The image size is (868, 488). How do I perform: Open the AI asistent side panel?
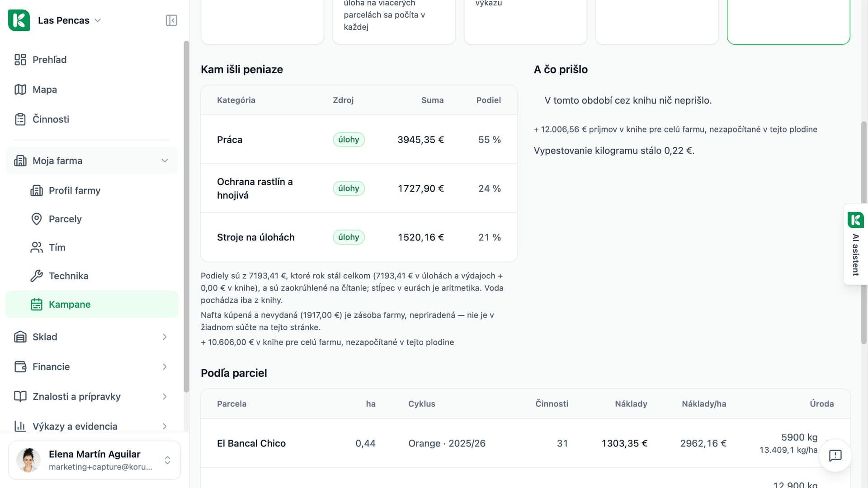(x=855, y=244)
